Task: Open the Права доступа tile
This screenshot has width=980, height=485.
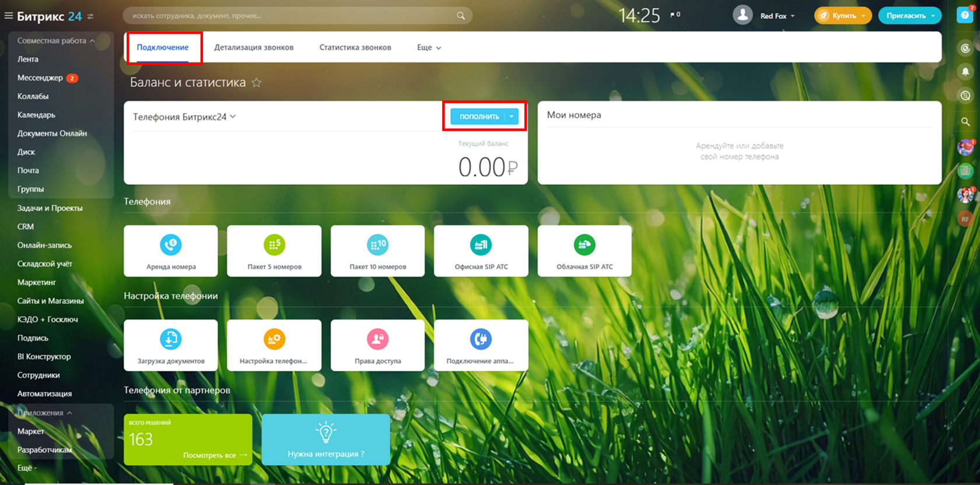Action: point(377,345)
